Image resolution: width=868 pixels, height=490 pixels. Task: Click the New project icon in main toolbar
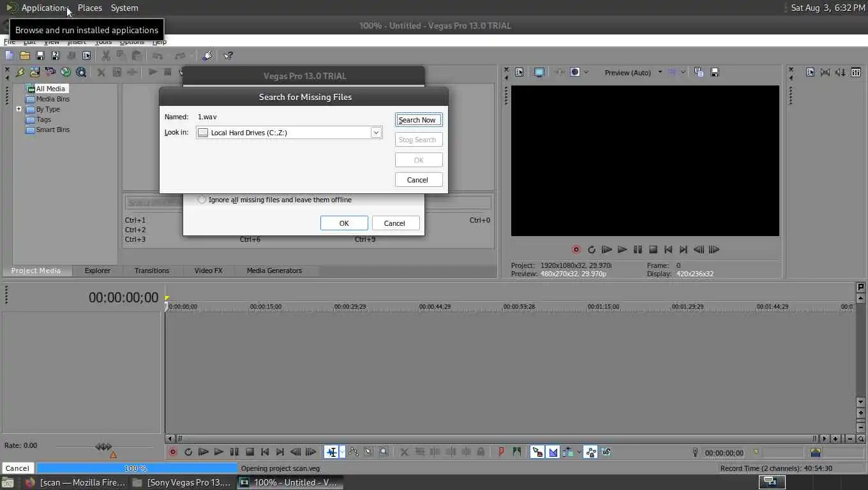point(9,56)
